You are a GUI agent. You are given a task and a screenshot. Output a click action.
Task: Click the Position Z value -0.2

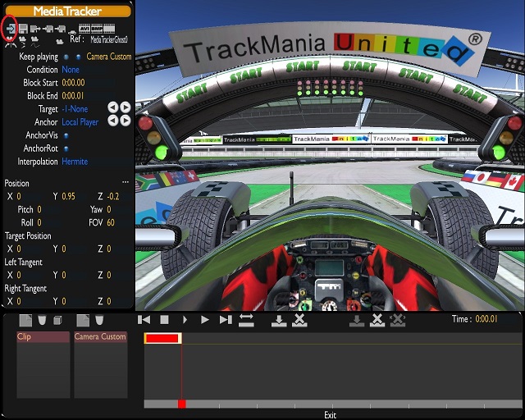(x=113, y=196)
